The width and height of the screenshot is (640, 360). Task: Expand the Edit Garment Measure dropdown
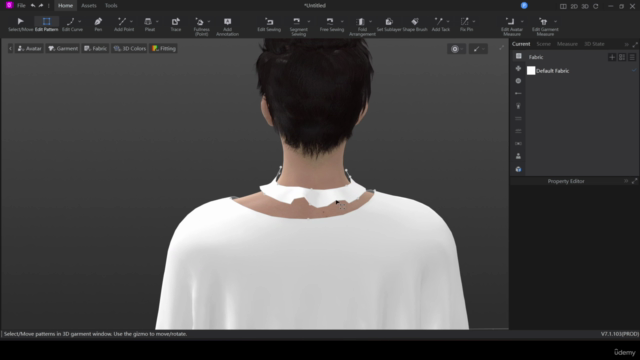pos(556,21)
